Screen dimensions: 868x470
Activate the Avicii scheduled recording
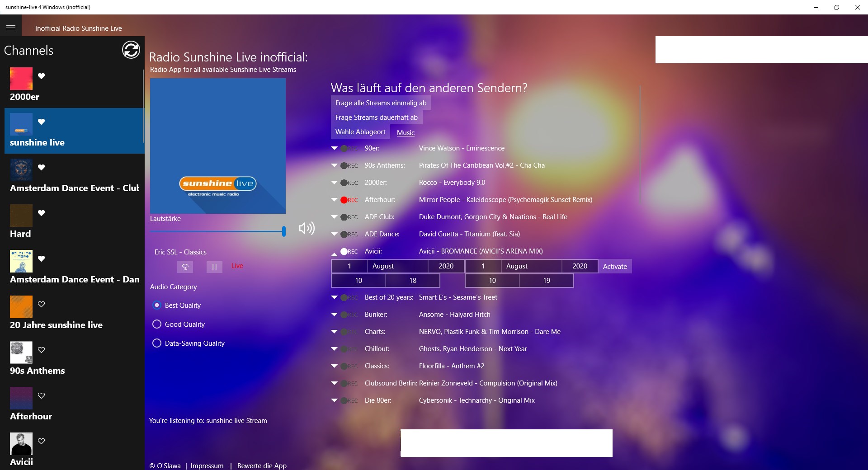(x=615, y=267)
